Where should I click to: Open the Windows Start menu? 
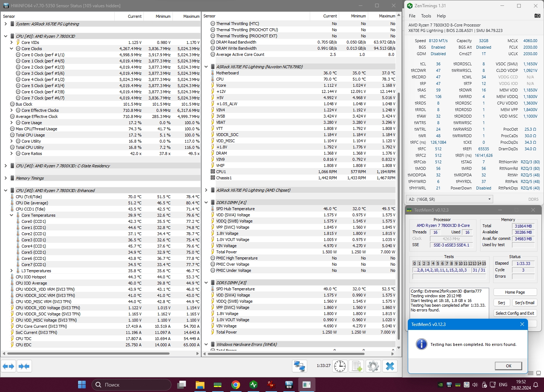[x=82, y=384]
